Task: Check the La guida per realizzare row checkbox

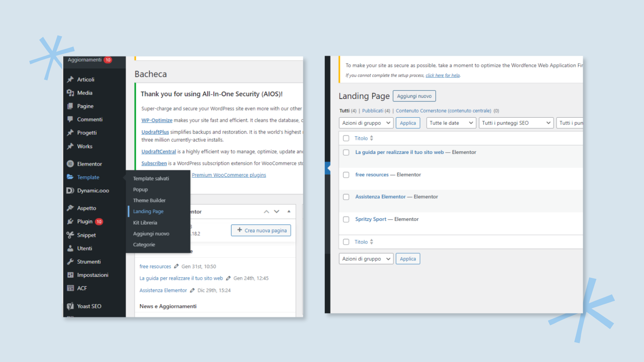Action: [346, 152]
